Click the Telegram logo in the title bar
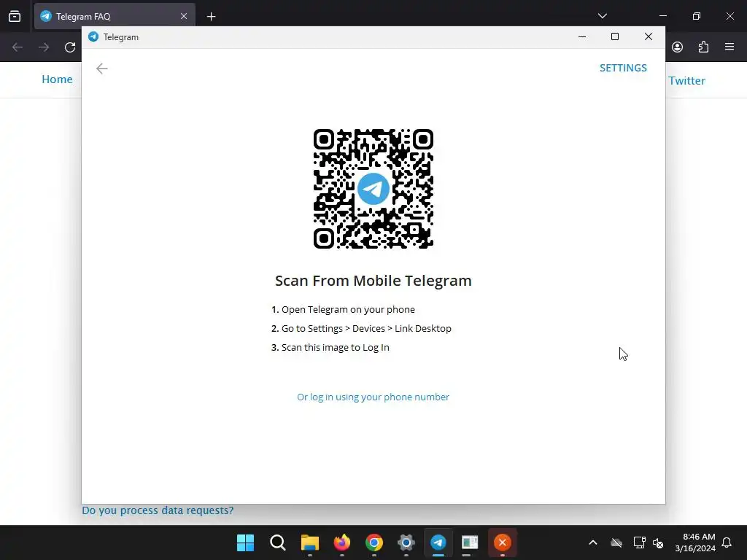 coord(93,36)
